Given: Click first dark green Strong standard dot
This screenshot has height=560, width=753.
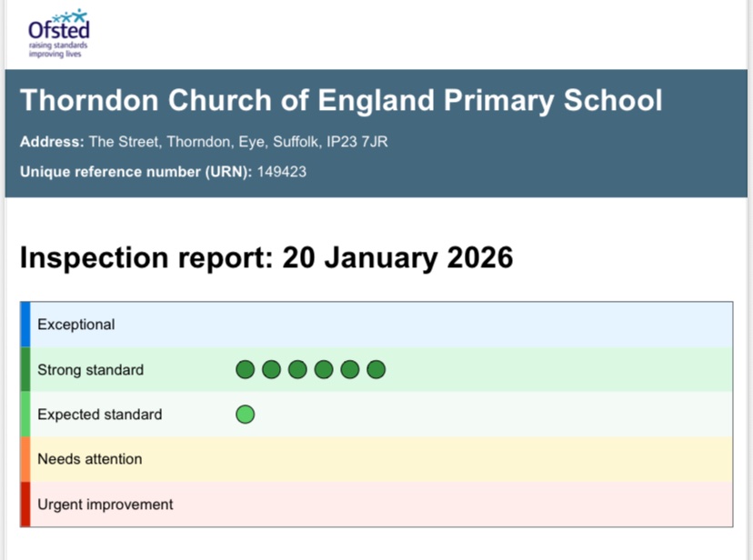Looking at the screenshot, I should (245, 369).
